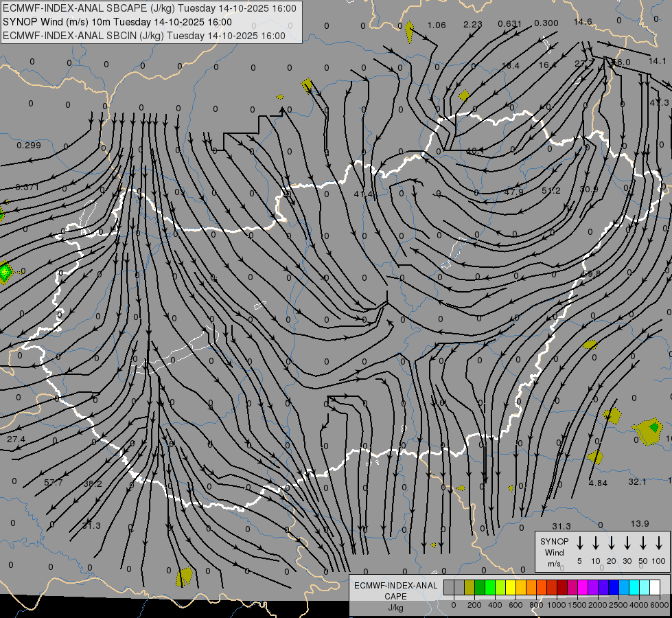Image resolution: width=672 pixels, height=618 pixels.
Task: Click the 4.84 CAPE value on map
Action: tap(598, 483)
